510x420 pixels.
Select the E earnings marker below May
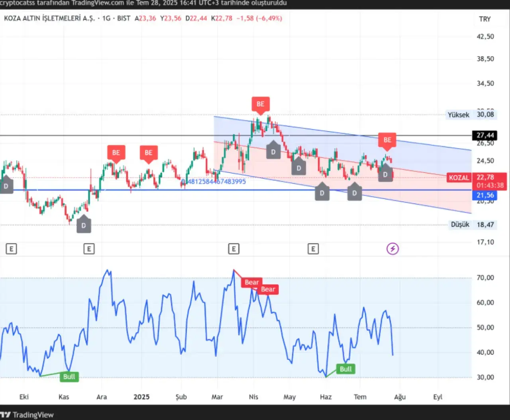313,249
